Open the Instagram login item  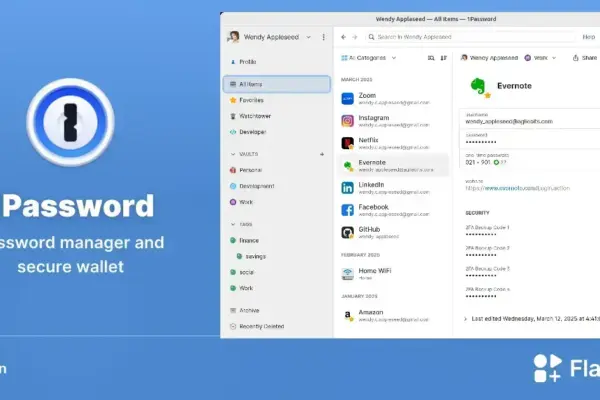click(393, 121)
